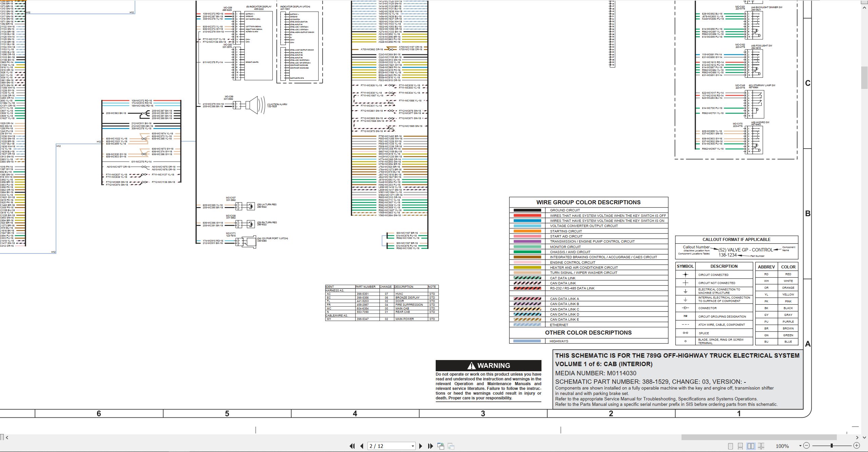Switch to continuous page layout
Viewport: 868px width, 452px height.
coord(741,446)
